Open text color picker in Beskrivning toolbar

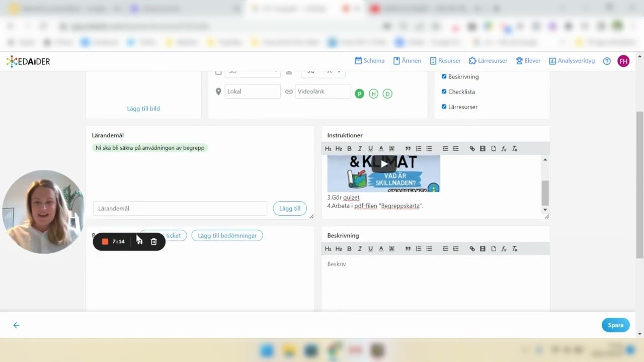pos(381,249)
